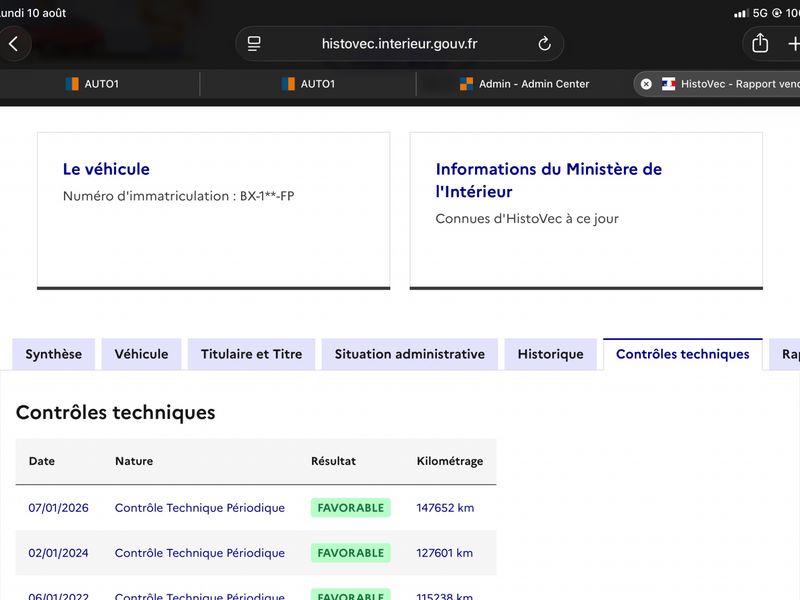The height and width of the screenshot is (600, 800).
Task: Click the mileage 115238 km
Action: (x=444, y=596)
